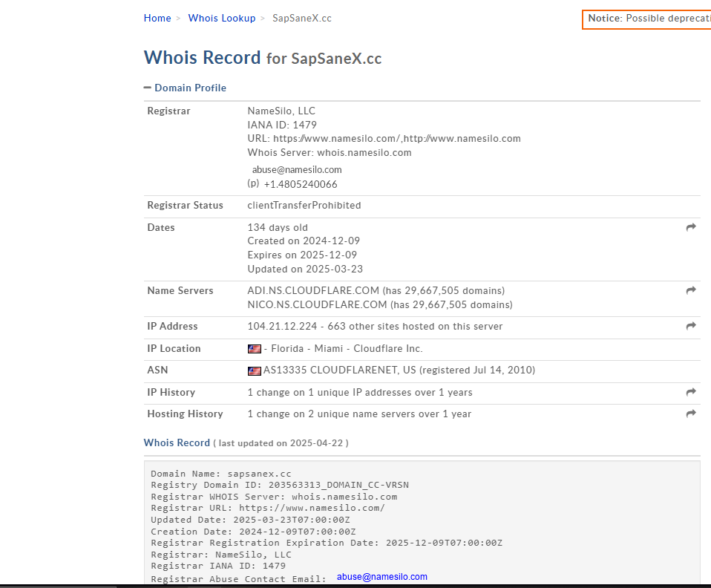Click Whois Server: whois.namesilo.com

coord(330,152)
